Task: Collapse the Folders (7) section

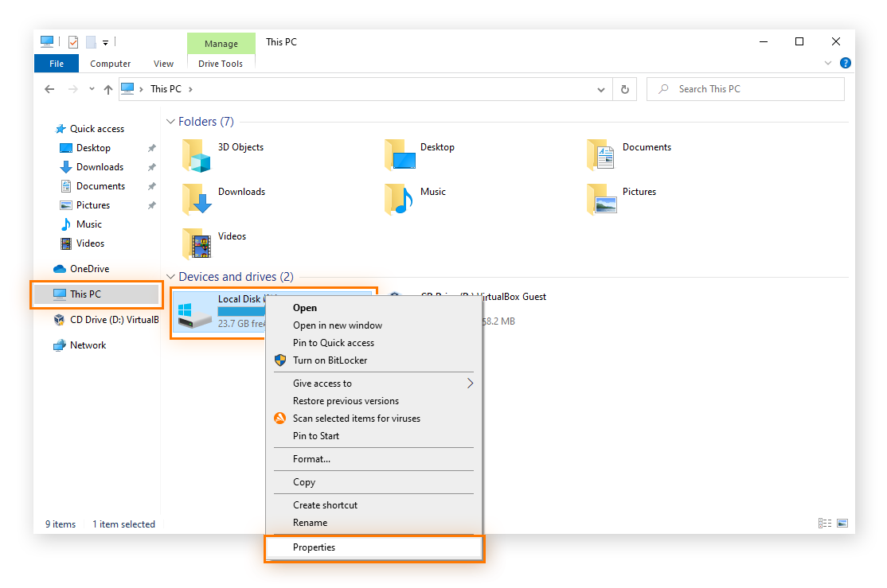Action: click(171, 121)
